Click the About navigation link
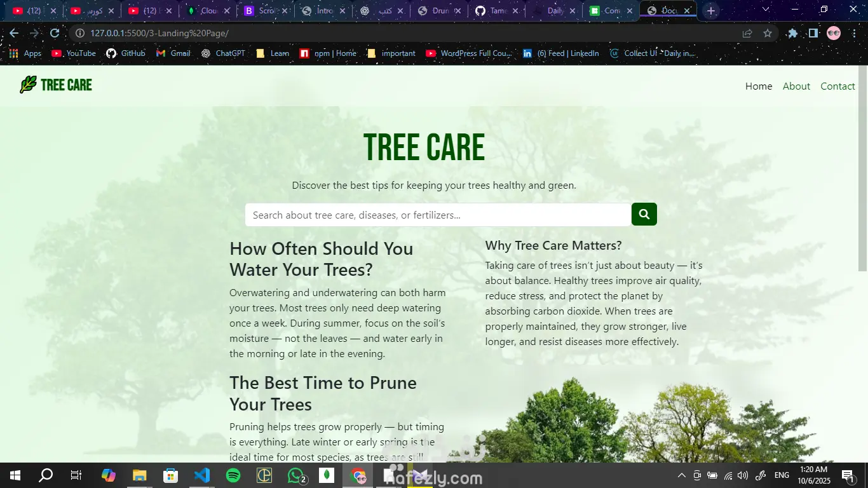Image resolution: width=868 pixels, height=488 pixels. coord(796,86)
